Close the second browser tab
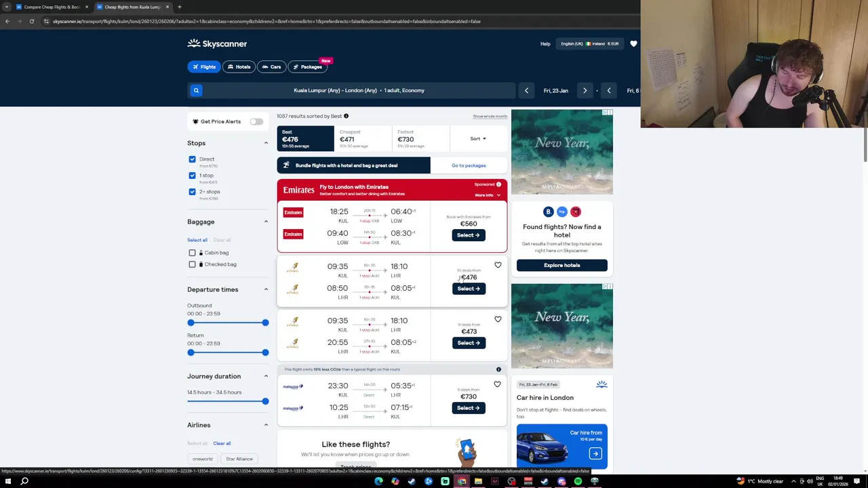 [167, 7]
